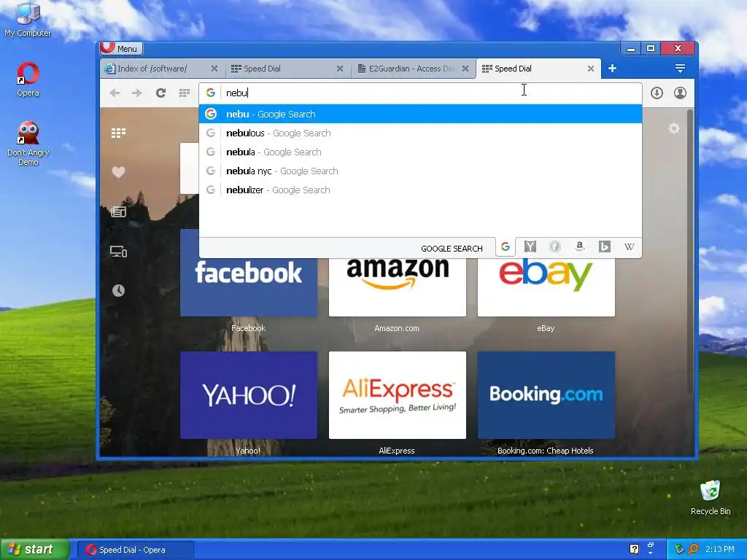
Task: Go back with the back arrow
Action: [115, 93]
